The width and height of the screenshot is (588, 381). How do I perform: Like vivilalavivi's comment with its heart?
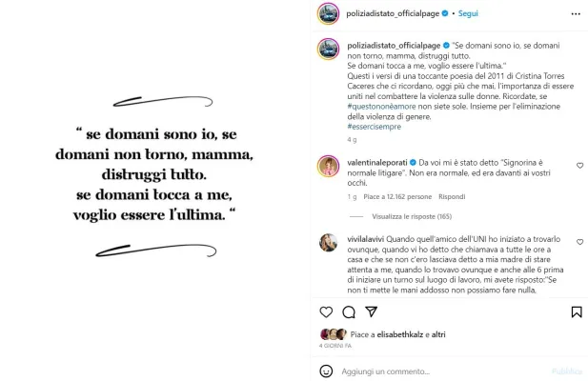click(579, 242)
